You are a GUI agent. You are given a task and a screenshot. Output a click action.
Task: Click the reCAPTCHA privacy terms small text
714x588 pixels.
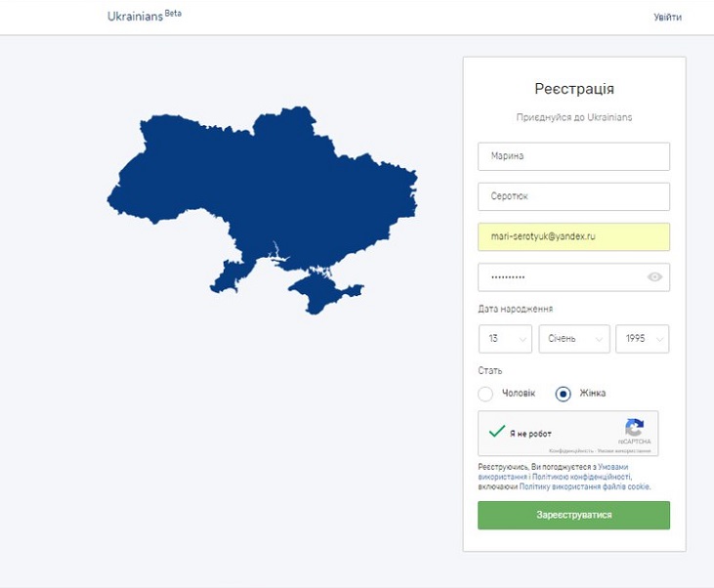(600, 451)
